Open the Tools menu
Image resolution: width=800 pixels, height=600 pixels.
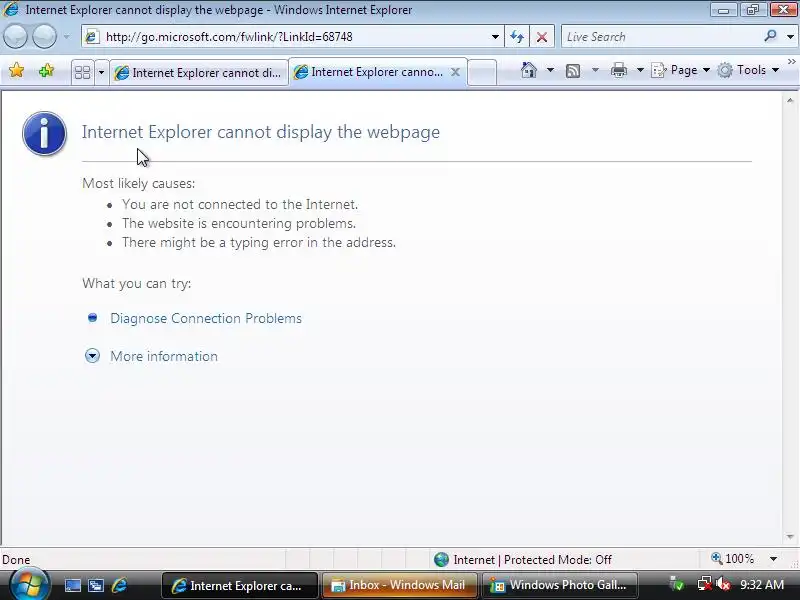[x=748, y=70]
